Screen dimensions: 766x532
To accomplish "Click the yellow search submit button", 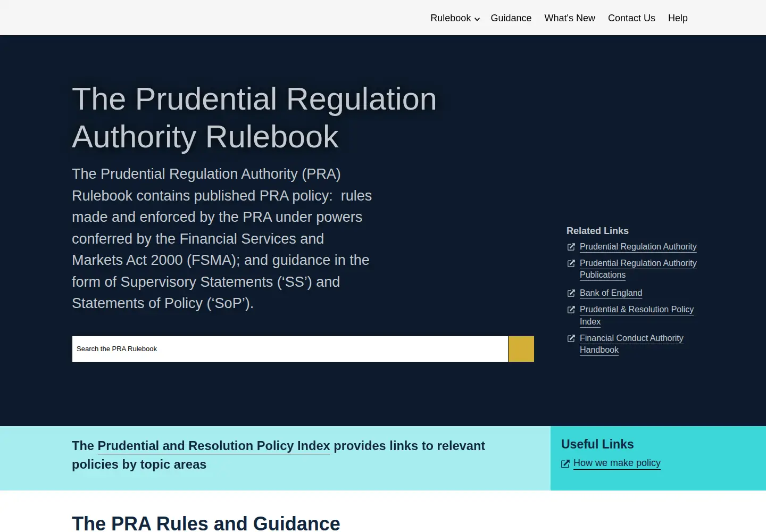I will pyautogui.click(x=521, y=349).
